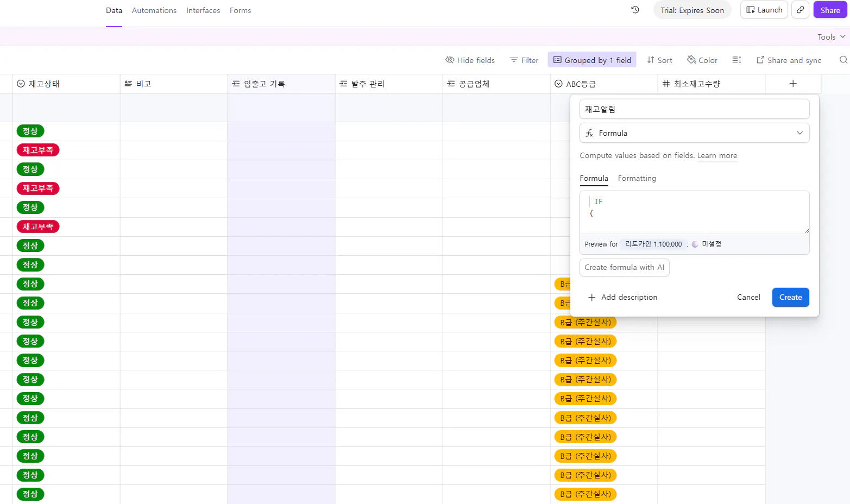Switch to the Automations tab
Screen dimensions: 850x504
tap(154, 10)
